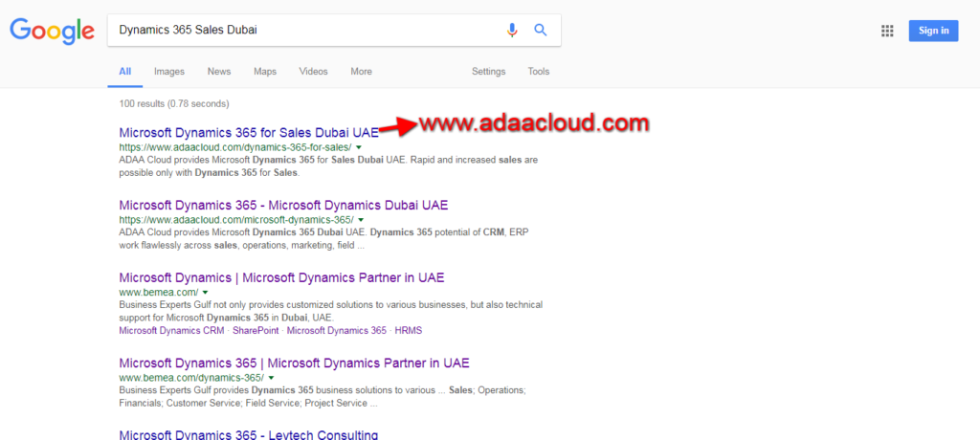Select the Videos tab

[x=313, y=72]
